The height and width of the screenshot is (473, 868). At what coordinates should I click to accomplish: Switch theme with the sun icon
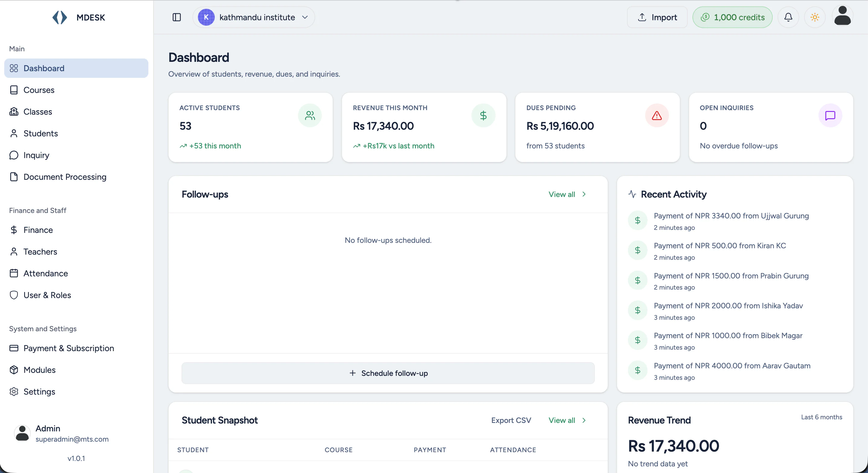[x=815, y=17]
